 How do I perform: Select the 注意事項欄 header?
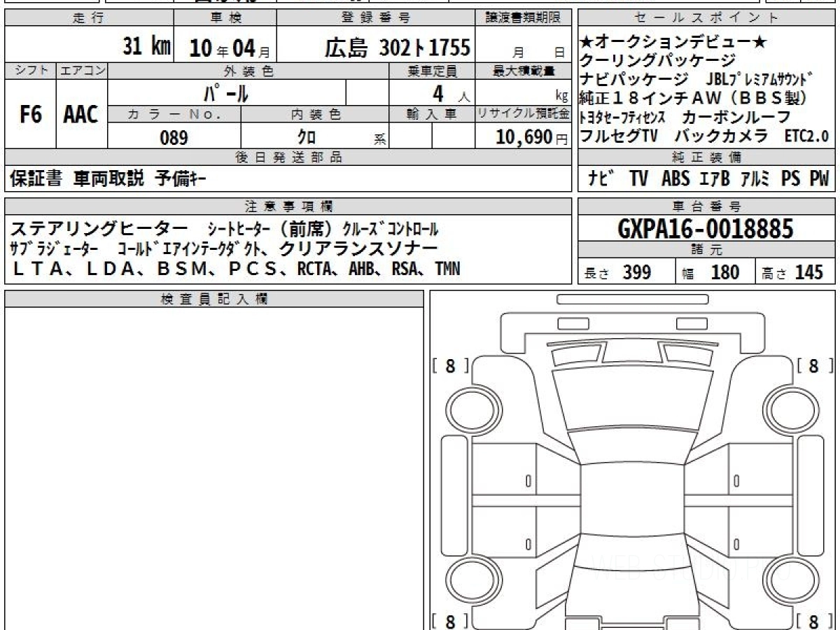pyautogui.click(x=288, y=206)
